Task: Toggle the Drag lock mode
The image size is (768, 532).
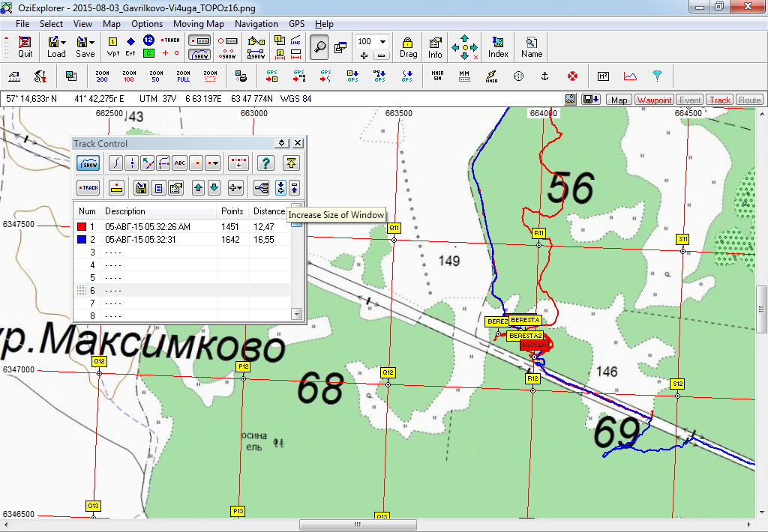Action: point(408,46)
